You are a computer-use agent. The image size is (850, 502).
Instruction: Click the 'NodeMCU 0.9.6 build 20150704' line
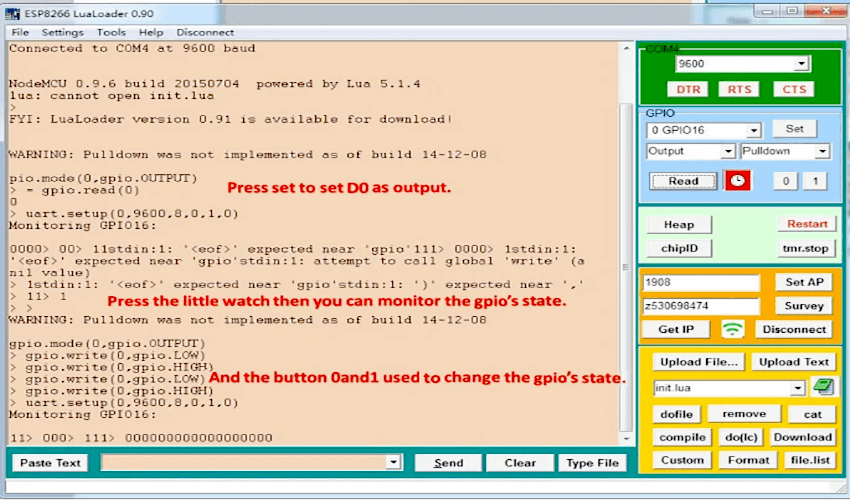coord(214,84)
